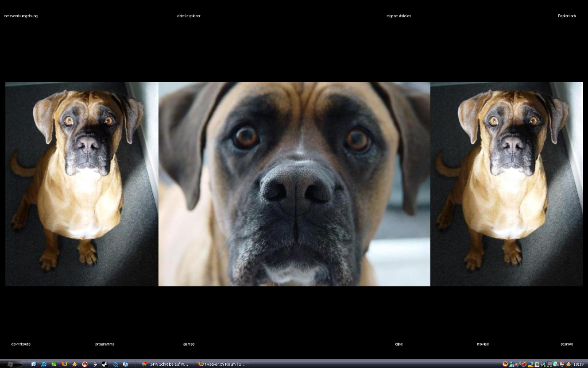Click the 18:19 clock in the taskbar

[x=578, y=364]
